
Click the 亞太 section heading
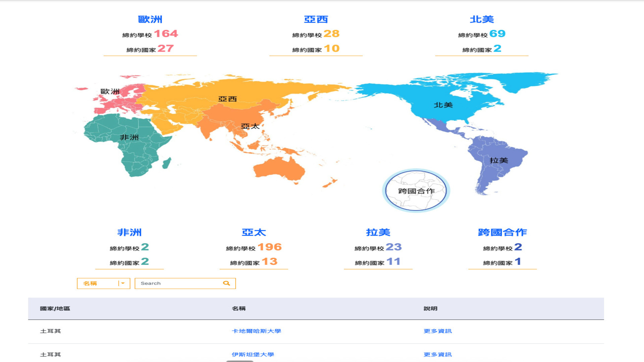click(254, 232)
